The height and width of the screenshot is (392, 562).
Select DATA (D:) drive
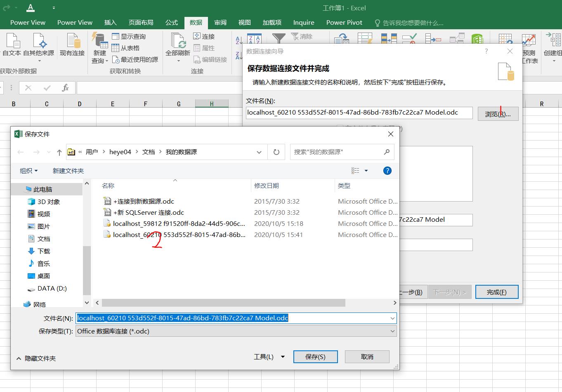click(47, 288)
